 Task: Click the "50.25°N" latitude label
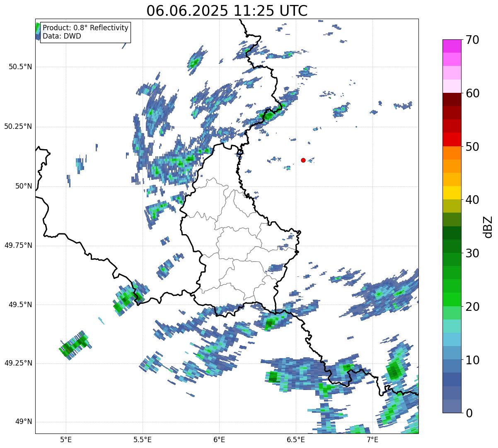[x=18, y=126]
